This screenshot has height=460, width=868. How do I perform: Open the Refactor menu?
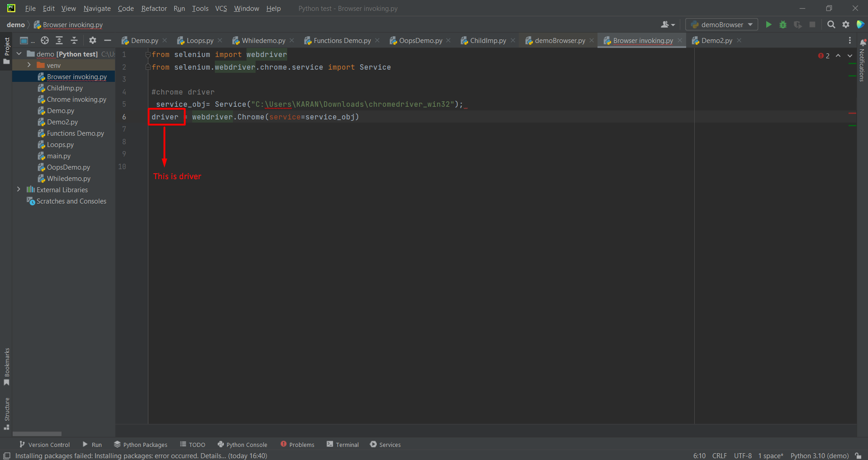[154, 8]
